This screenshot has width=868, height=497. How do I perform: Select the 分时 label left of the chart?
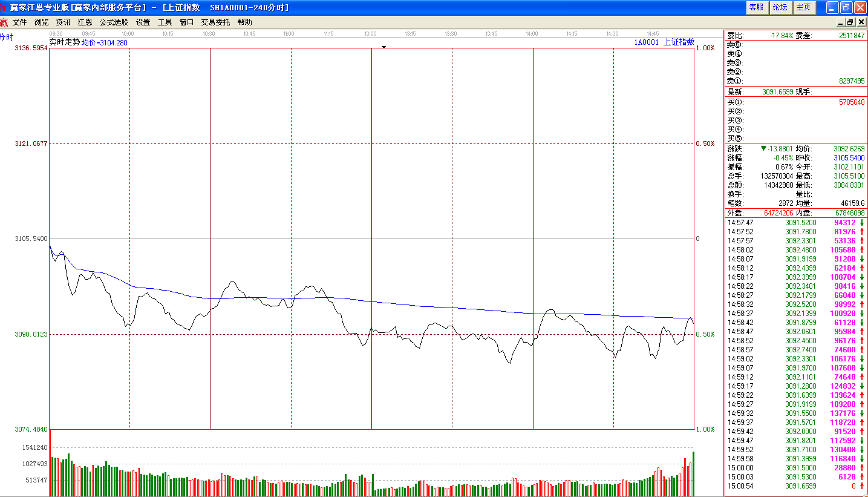pos(7,37)
